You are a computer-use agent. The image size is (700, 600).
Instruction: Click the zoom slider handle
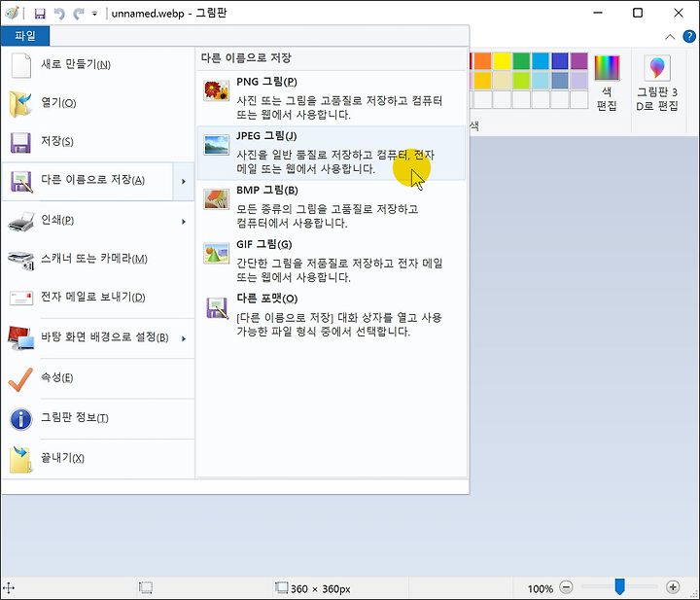[x=619, y=586]
